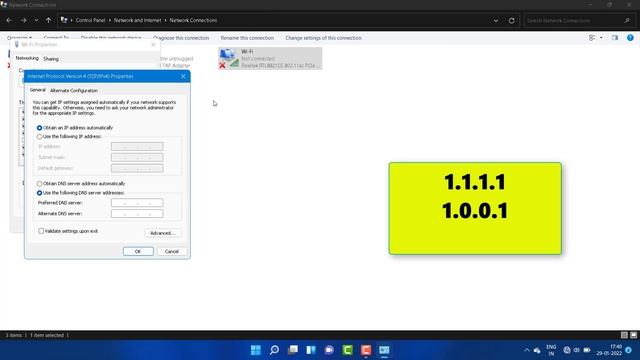Open the Chat taskbar icon
Viewport: 640px width, 360px height.
(329, 350)
